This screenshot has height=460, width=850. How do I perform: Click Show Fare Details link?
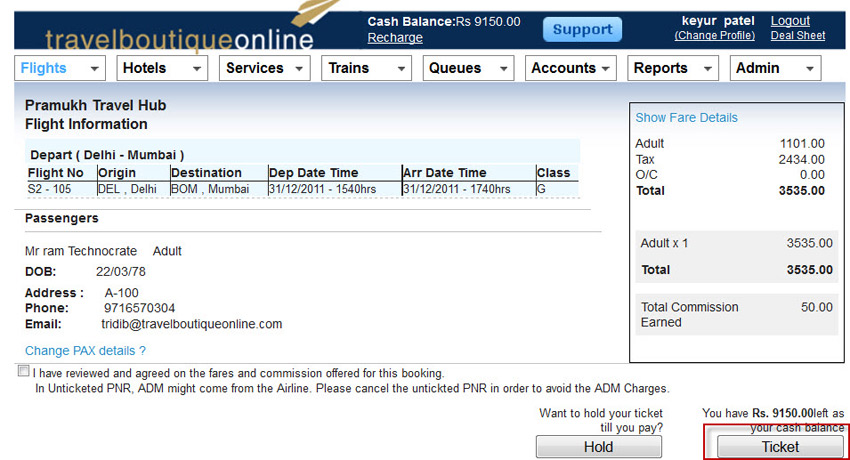(686, 118)
